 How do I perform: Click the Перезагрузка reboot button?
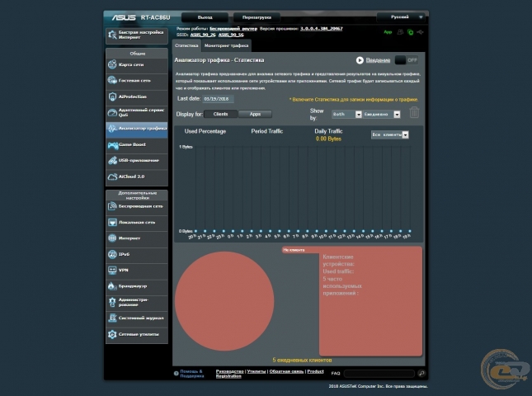click(257, 17)
